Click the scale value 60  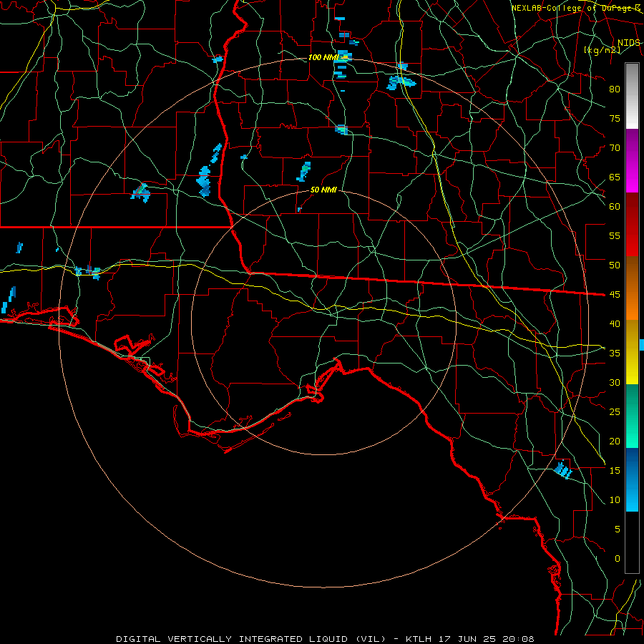[x=615, y=207]
